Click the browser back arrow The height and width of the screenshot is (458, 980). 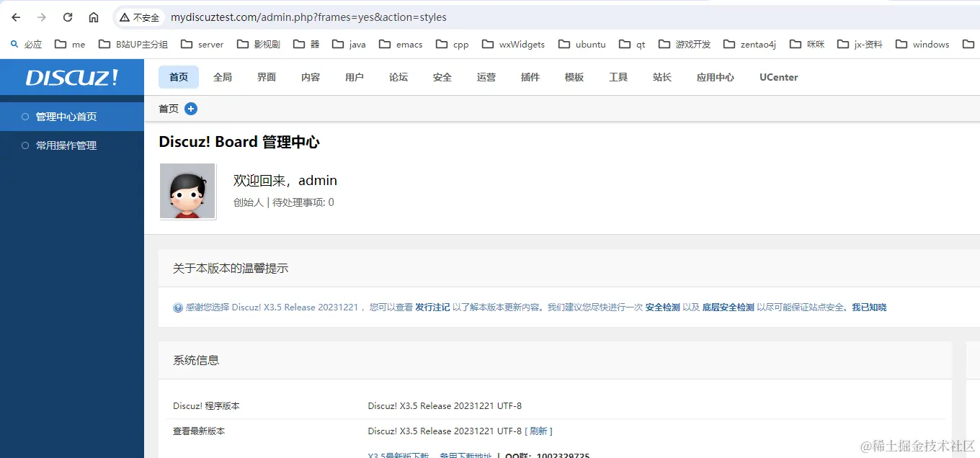point(16,17)
